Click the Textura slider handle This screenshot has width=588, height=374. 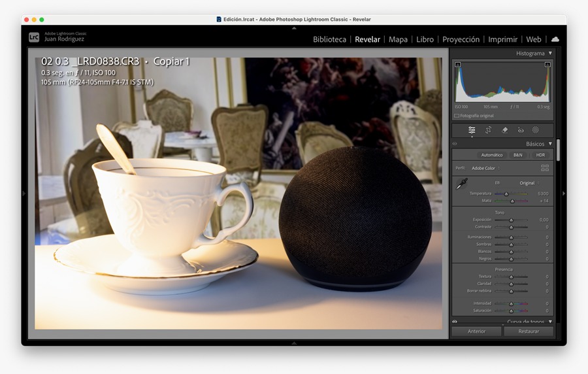[511, 277]
